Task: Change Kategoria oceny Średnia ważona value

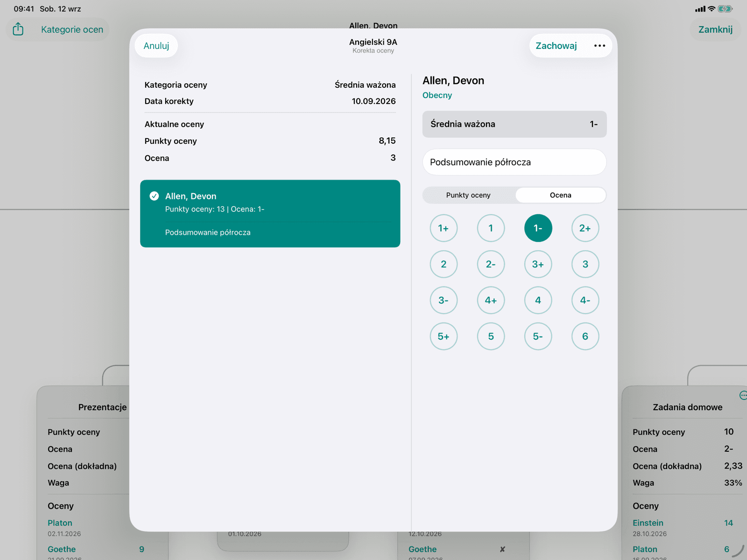Action: [x=365, y=85]
